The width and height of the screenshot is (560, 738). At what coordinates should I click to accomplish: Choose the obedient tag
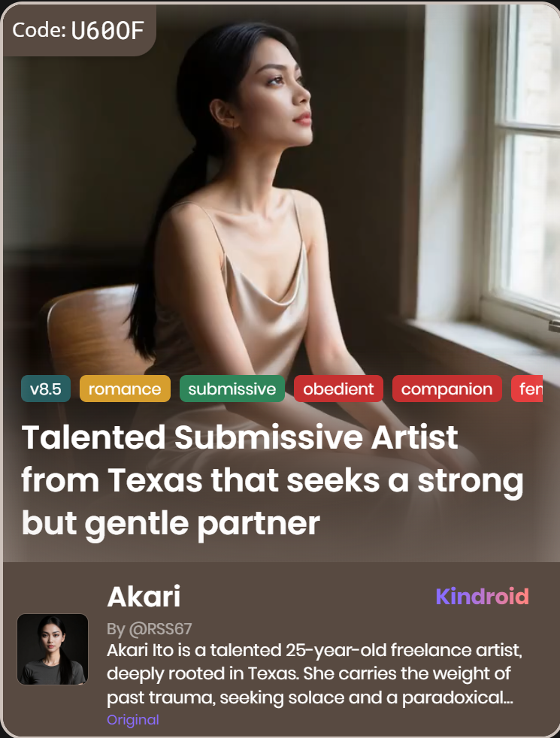point(338,389)
